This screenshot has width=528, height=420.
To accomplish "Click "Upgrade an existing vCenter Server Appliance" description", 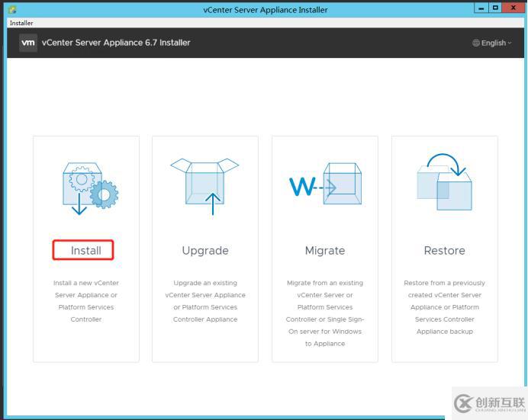I will [x=205, y=301].
